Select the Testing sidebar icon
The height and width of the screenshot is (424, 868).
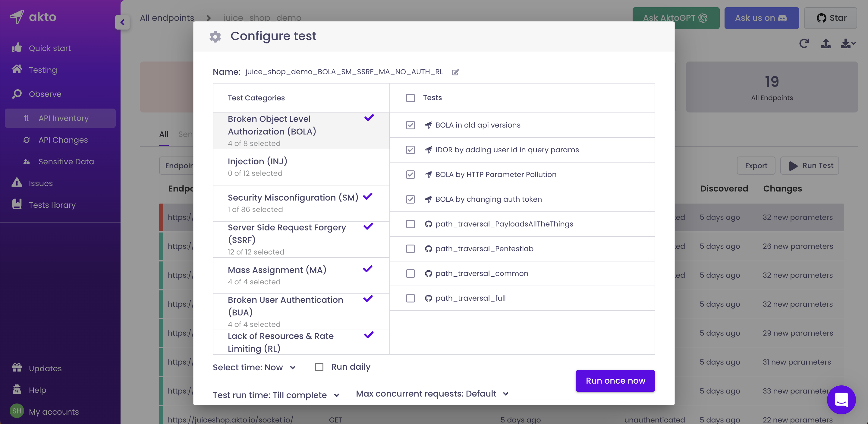(17, 69)
